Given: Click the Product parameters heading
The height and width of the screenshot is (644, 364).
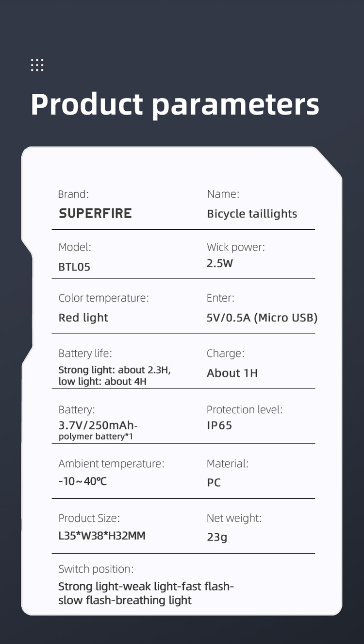Looking at the screenshot, I should (x=175, y=104).
